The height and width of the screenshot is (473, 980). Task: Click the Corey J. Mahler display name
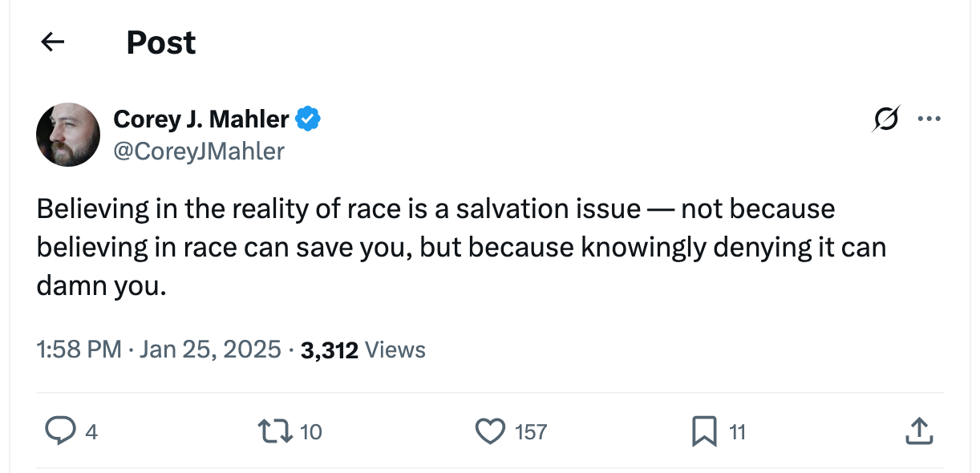coord(201,119)
